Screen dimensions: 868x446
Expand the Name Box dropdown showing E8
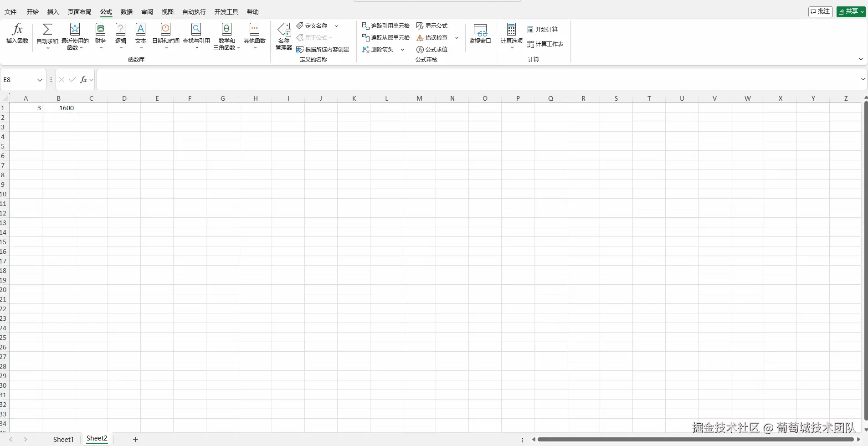click(40, 80)
